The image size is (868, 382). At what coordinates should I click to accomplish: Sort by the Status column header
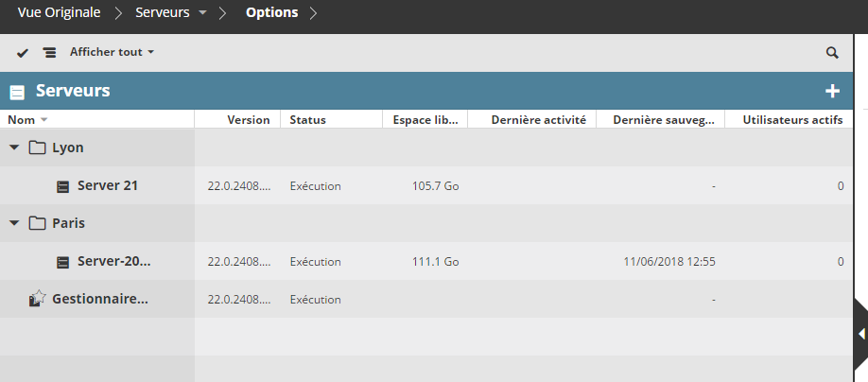[x=307, y=120]
